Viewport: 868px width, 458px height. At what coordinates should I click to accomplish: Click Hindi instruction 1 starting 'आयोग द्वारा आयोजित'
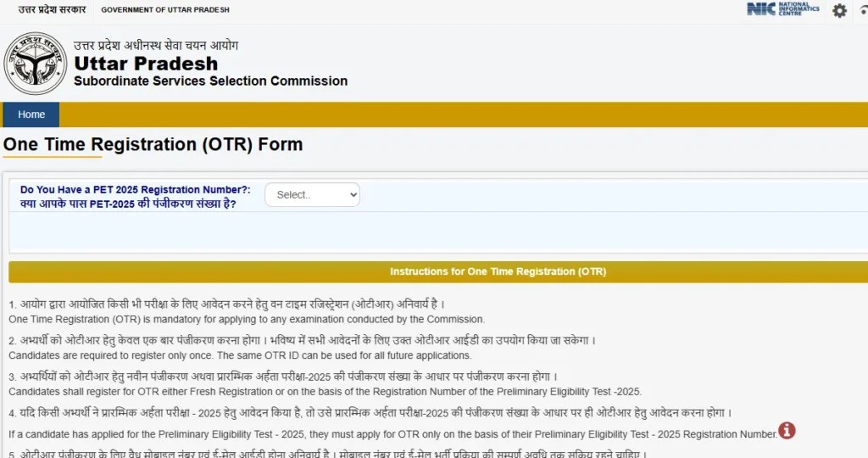[227, 304]
